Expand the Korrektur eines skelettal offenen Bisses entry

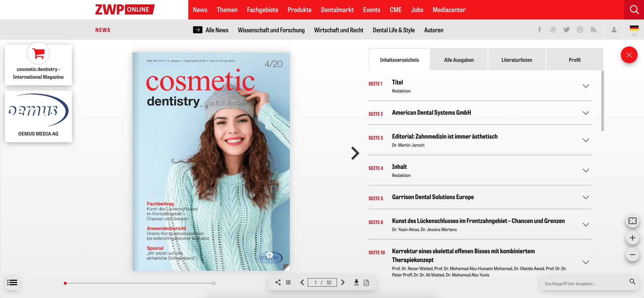coord(586,262)
